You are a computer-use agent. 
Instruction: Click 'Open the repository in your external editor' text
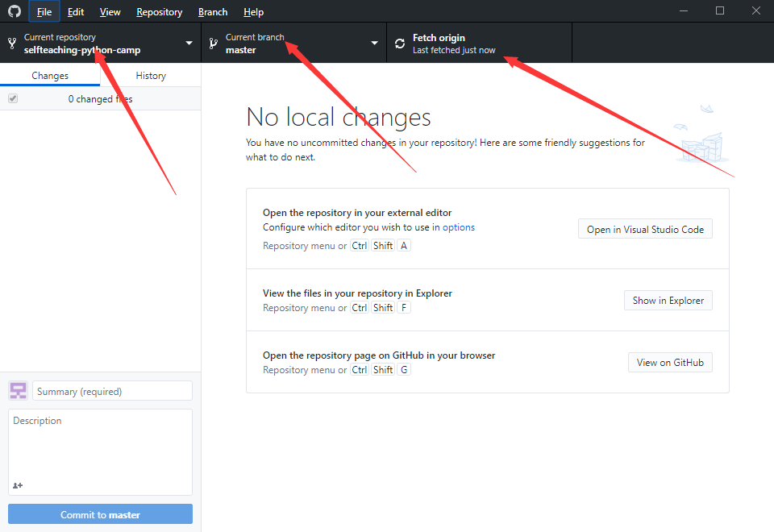[357, 213]
